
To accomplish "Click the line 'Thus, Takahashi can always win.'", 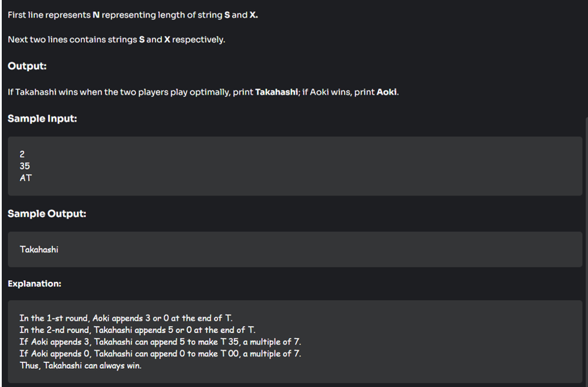I will pyautogui.click(x=81, y=366).
